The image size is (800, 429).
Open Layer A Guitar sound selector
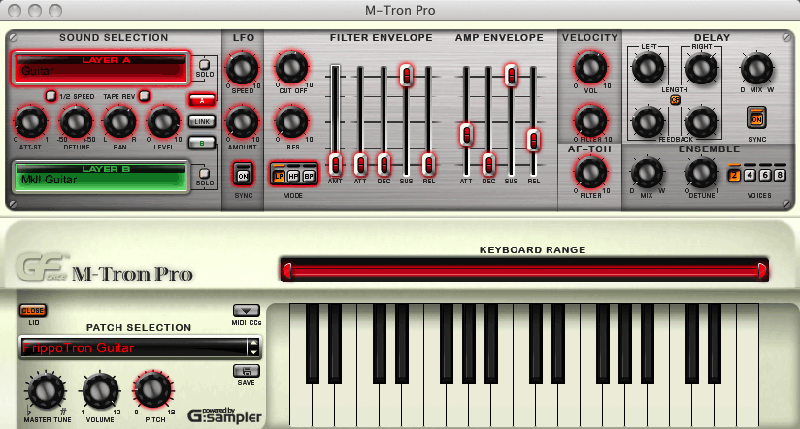click(101, 67)
